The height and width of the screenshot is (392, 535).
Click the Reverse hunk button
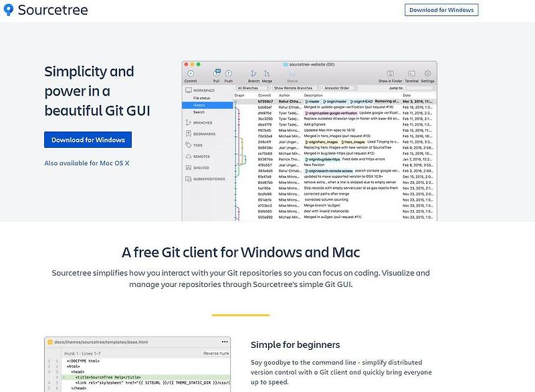click(x=216, y=353)
